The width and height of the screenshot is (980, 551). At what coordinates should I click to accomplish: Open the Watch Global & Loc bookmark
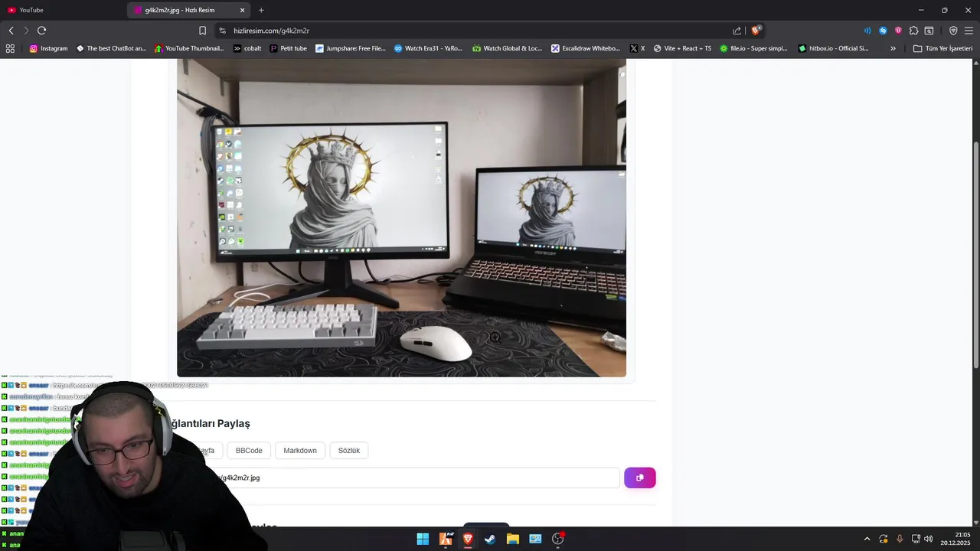(507, 48)
